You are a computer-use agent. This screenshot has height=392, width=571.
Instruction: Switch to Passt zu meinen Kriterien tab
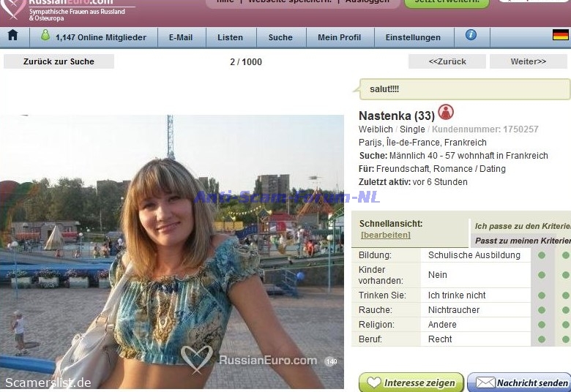click(x=522, y=241)
